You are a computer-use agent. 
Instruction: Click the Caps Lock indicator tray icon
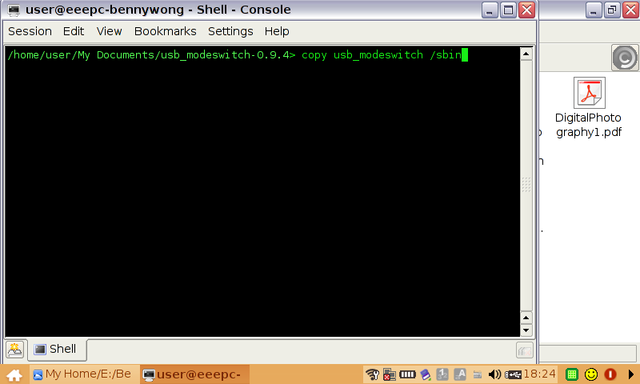460,374
